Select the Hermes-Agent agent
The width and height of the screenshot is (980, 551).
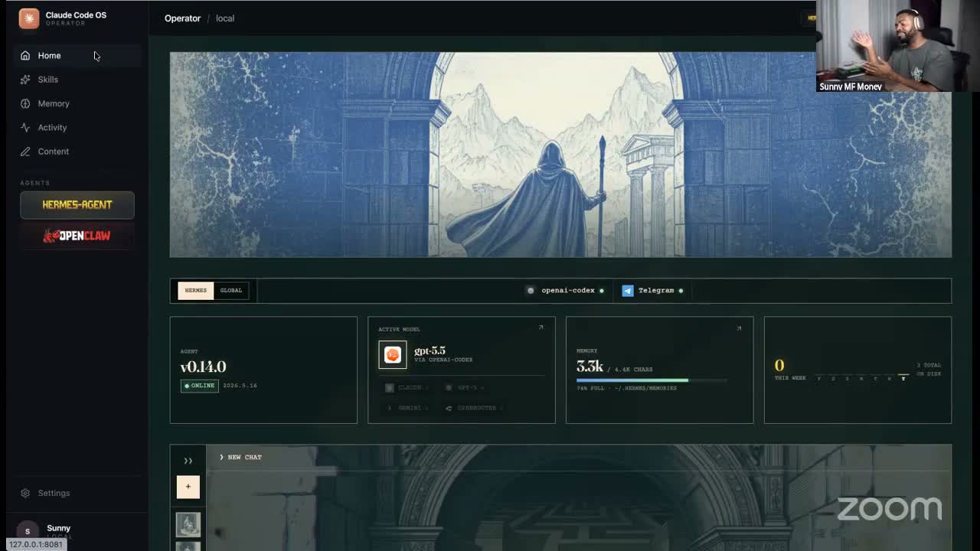click(x=77, y=205)
